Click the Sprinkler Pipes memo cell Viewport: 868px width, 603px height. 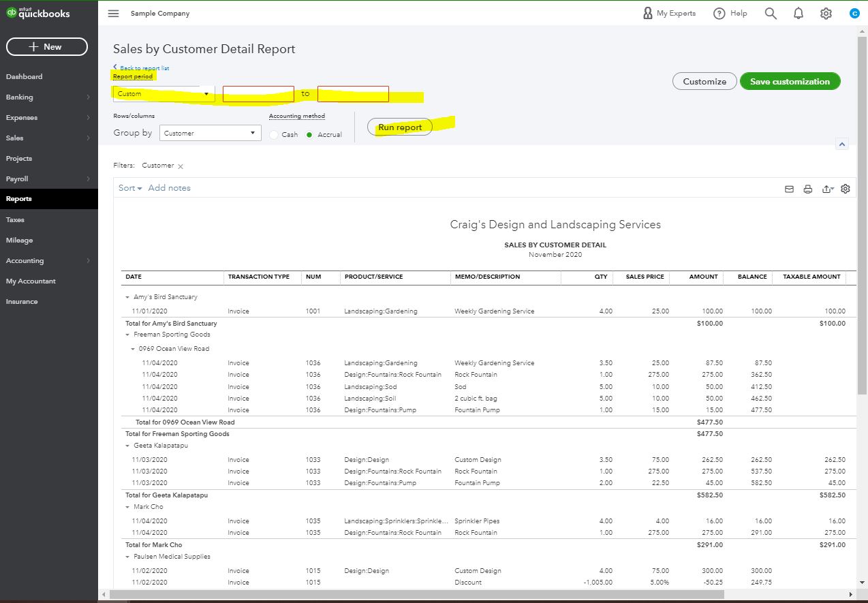tap(477, 521)
